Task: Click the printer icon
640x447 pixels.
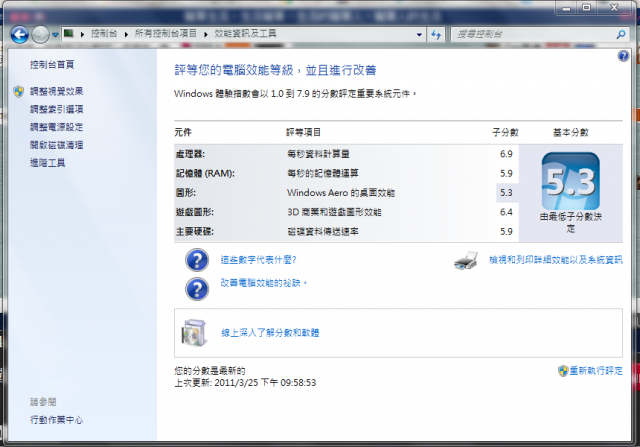Action: click(x=466, y=260)
